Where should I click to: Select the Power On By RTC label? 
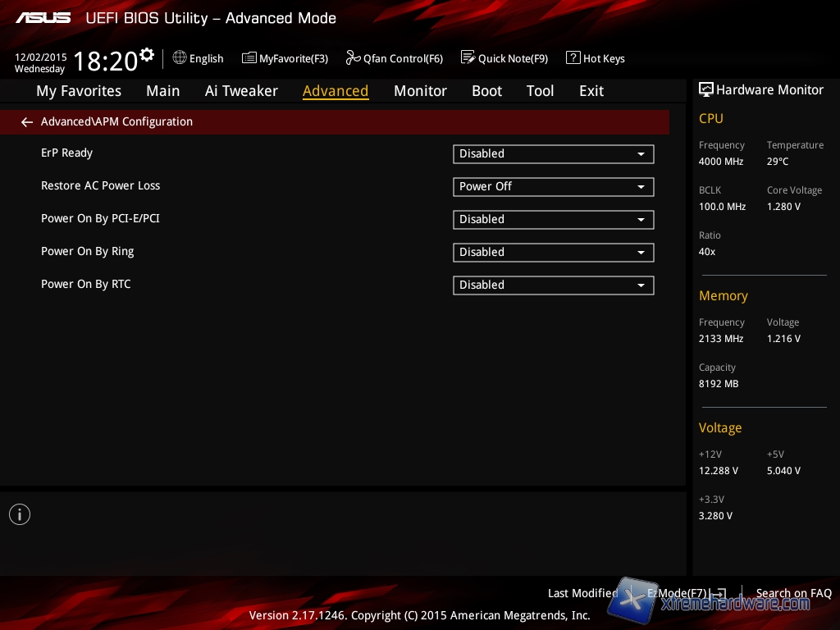pyautogui.click(x=86, y=285)
